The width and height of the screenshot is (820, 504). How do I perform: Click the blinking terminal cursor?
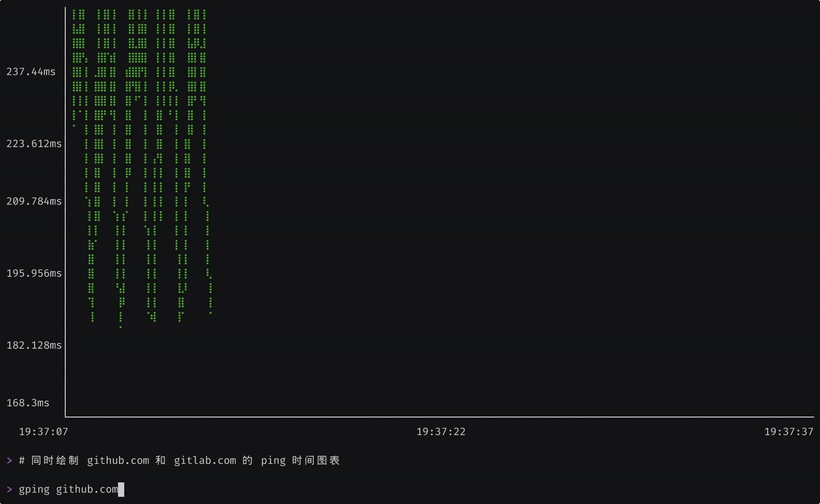coord(122,489)
